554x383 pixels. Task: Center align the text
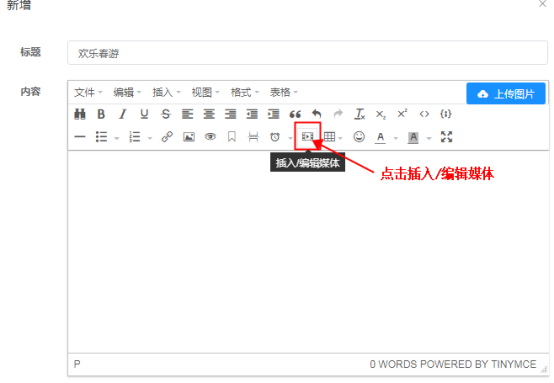pyautogui.click(x=209, y=114)
